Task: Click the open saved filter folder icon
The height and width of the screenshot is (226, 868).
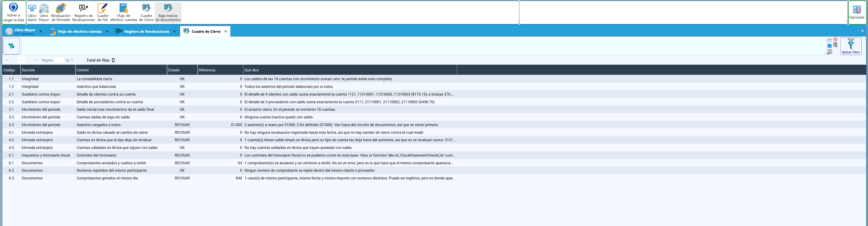Action: pyautogui.click(x=830, y=40)
